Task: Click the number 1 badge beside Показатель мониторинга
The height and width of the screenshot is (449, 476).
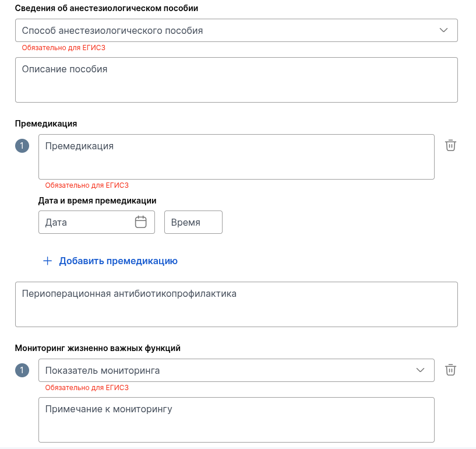Action: (x=22, y=370)
